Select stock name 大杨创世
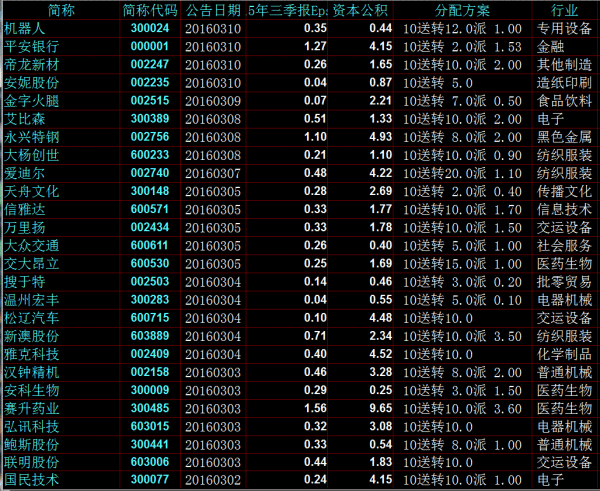 click(31, 155)
